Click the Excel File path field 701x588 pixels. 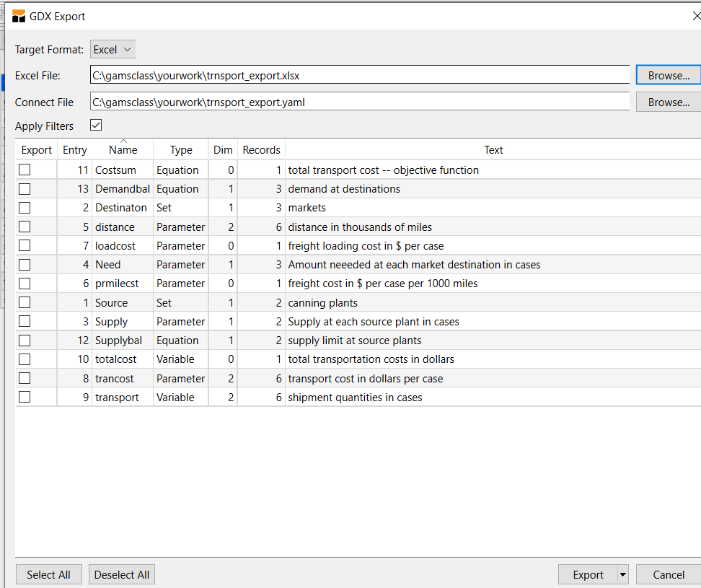coord(359,75)
